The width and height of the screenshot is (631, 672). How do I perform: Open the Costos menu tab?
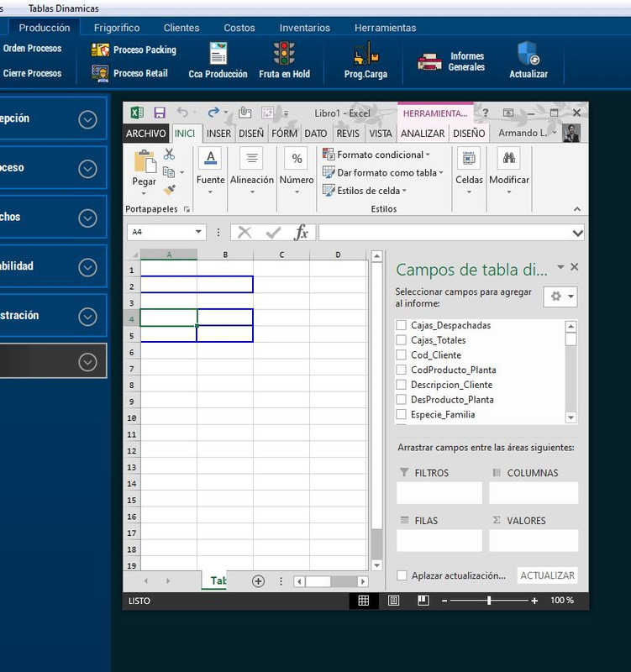coord(239,28)
